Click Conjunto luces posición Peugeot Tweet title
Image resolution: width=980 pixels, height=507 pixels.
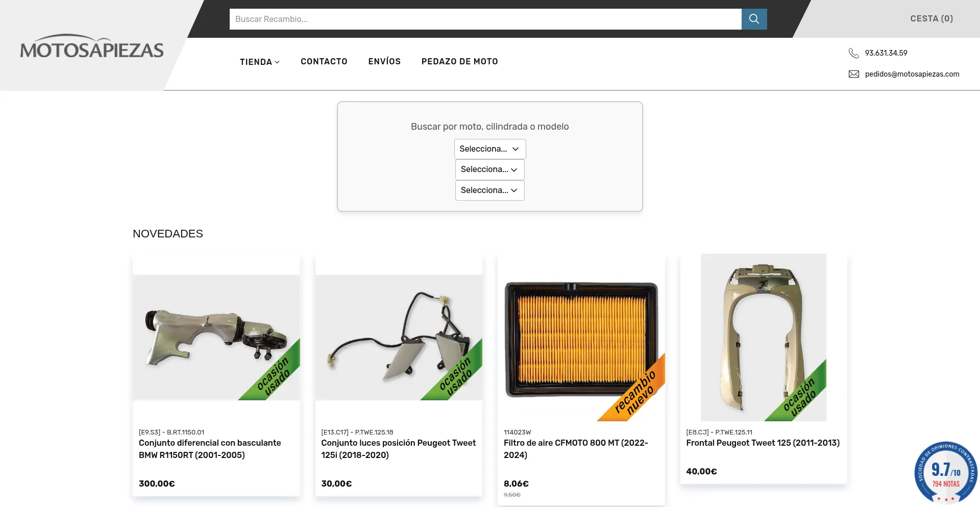[x=399, y=449]
